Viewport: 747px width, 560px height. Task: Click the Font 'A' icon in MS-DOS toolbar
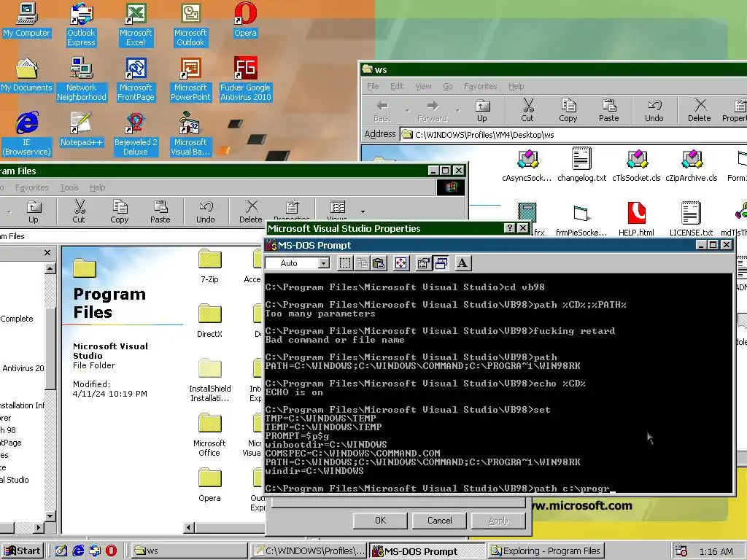pyautogui.click(x=462, y=262)
